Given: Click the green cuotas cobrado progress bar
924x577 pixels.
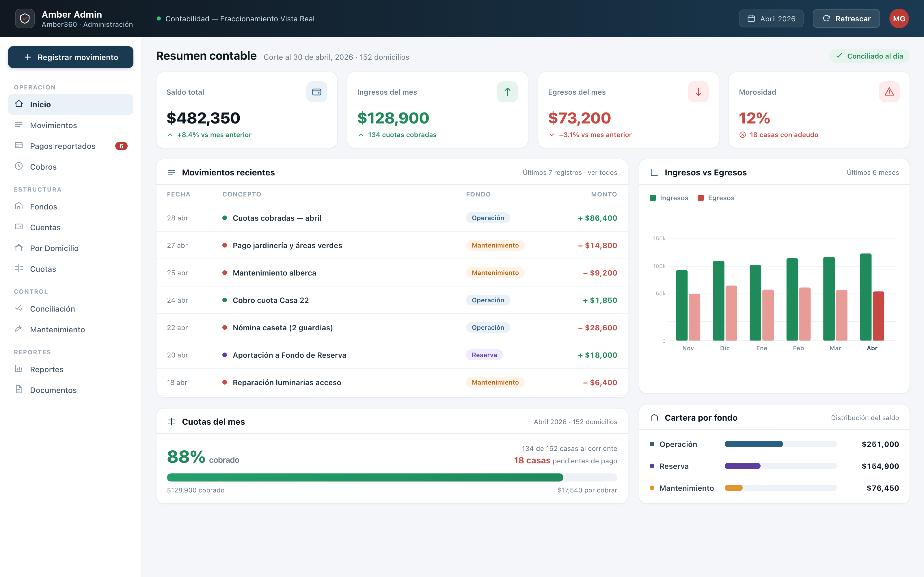Looking at the screenshot, I should 365,477.
